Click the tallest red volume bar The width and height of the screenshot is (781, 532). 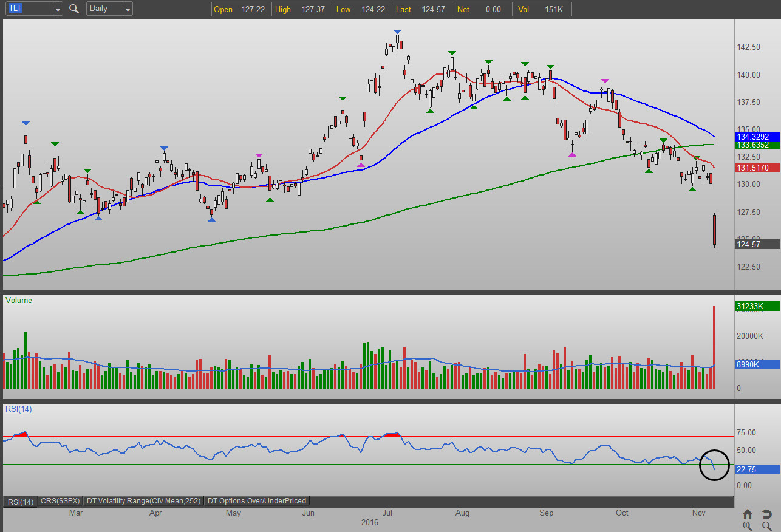714,347
